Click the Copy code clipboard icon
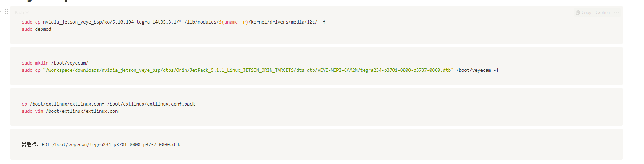 pyautogui.click(x=578, y=12)
